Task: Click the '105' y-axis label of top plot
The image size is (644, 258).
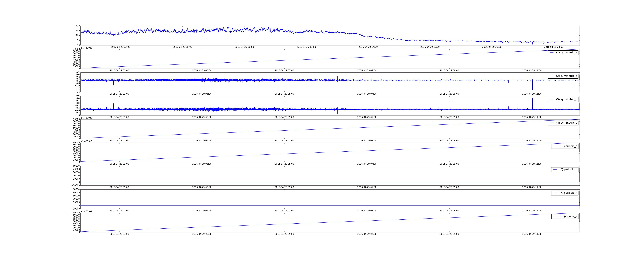Action: tap(78, 31)
